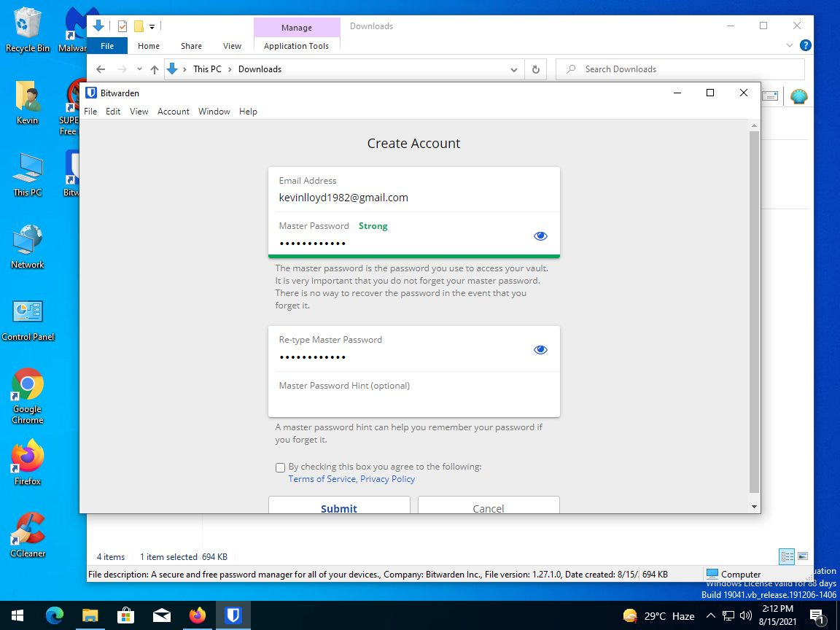Click the Submit button
Viewport: 840px width, 630px height.
pyautogui.click(x=339, y=506)
